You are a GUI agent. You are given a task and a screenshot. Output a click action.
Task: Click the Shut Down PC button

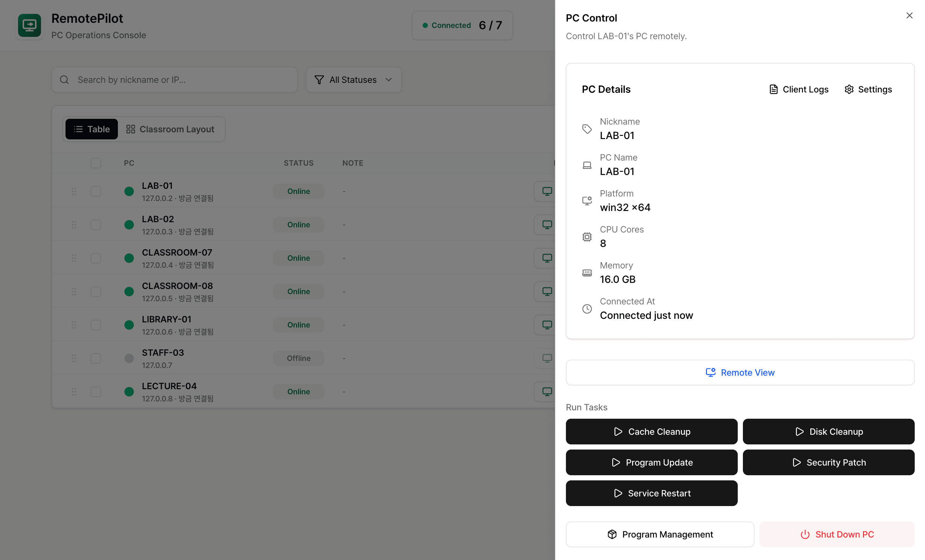pyautogui.click(x=837, y=534)
